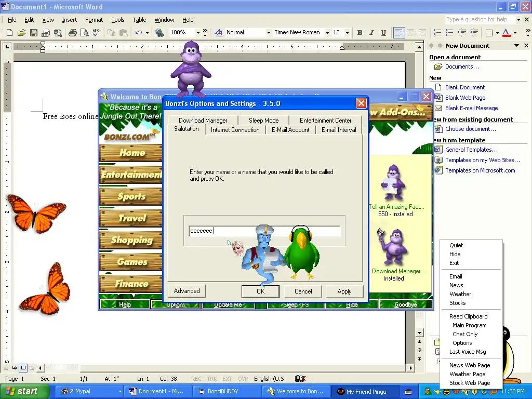Increase indent icon in toolbar
This screenshot has height=399, width=532.
474,33
